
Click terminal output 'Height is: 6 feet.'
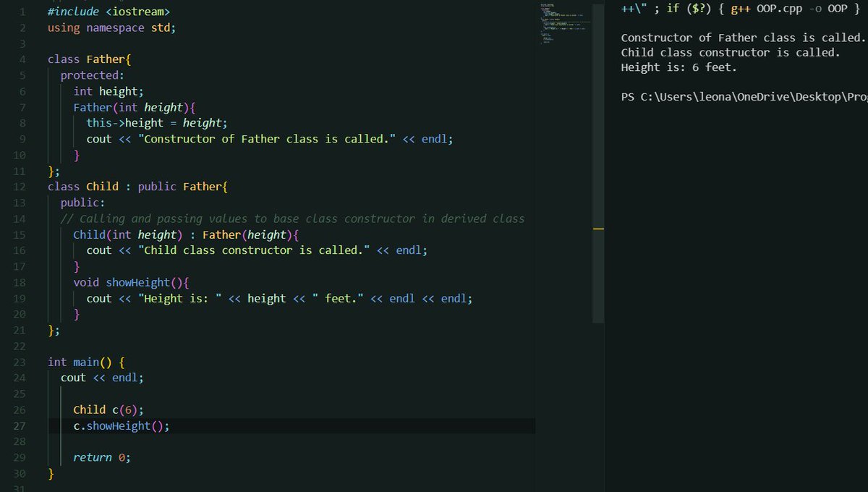pyautogui.click(x=678, y=67)
